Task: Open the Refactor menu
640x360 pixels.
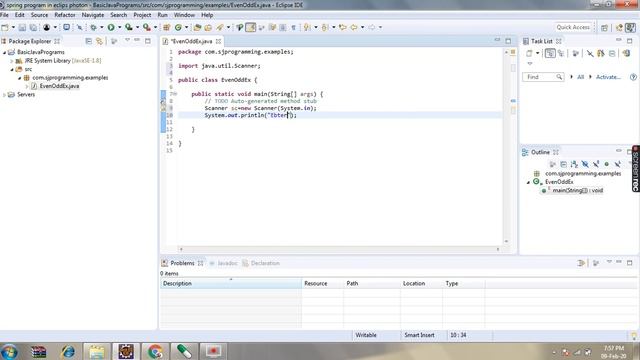Action: (x=65, y=15)
